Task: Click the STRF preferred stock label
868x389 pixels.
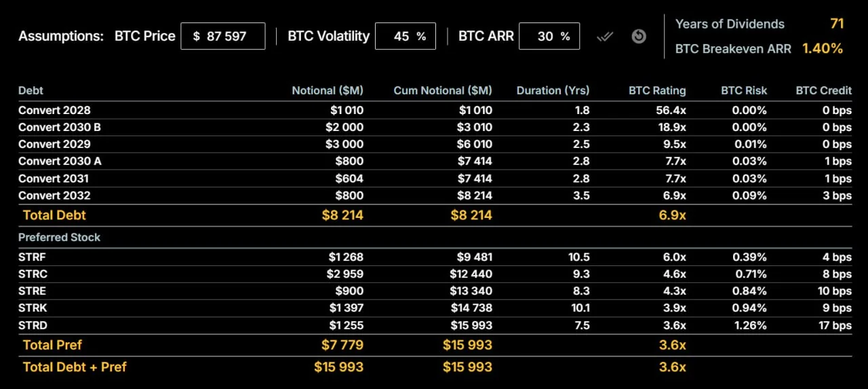Action: click(x=33, y=257)
